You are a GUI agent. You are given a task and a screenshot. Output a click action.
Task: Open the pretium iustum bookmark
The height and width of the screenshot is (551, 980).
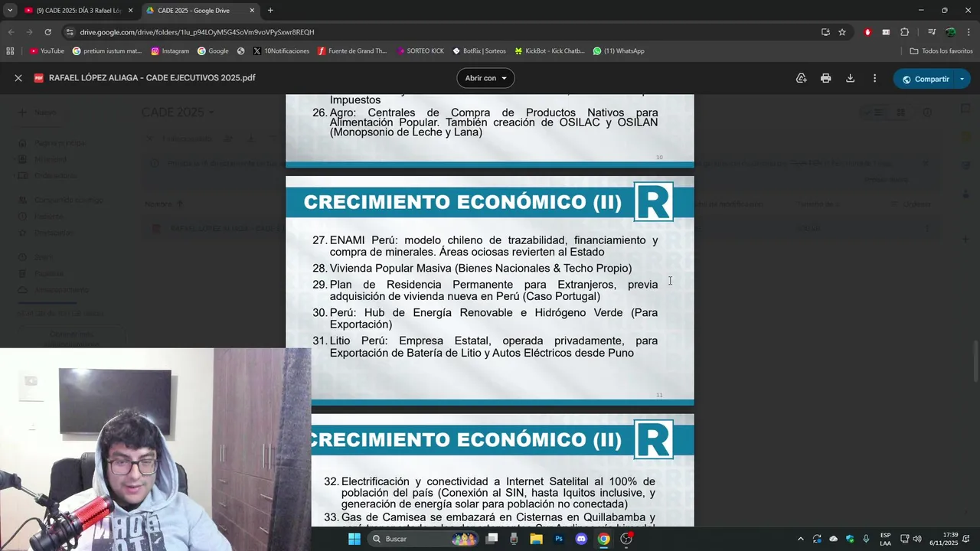[x=107, y=51]
